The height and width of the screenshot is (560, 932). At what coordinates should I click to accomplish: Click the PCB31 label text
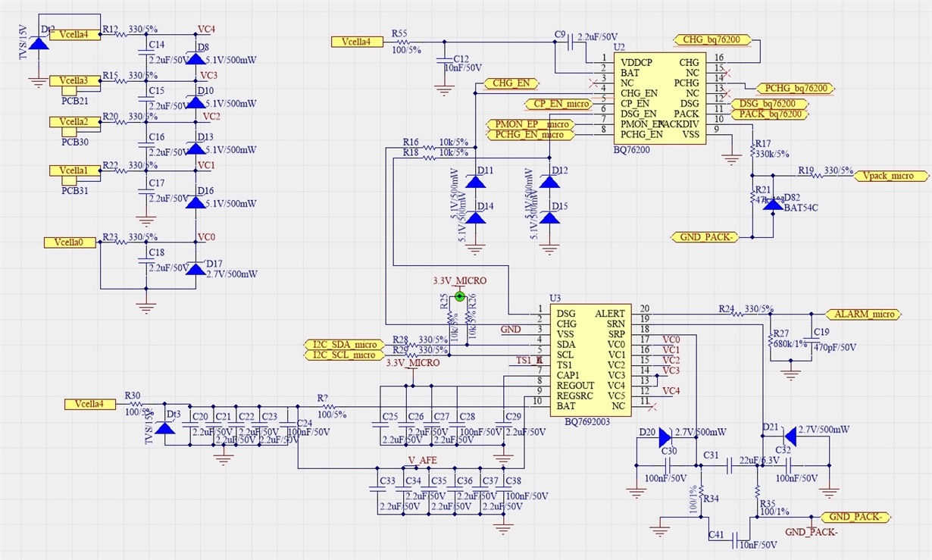click(76, 191)
